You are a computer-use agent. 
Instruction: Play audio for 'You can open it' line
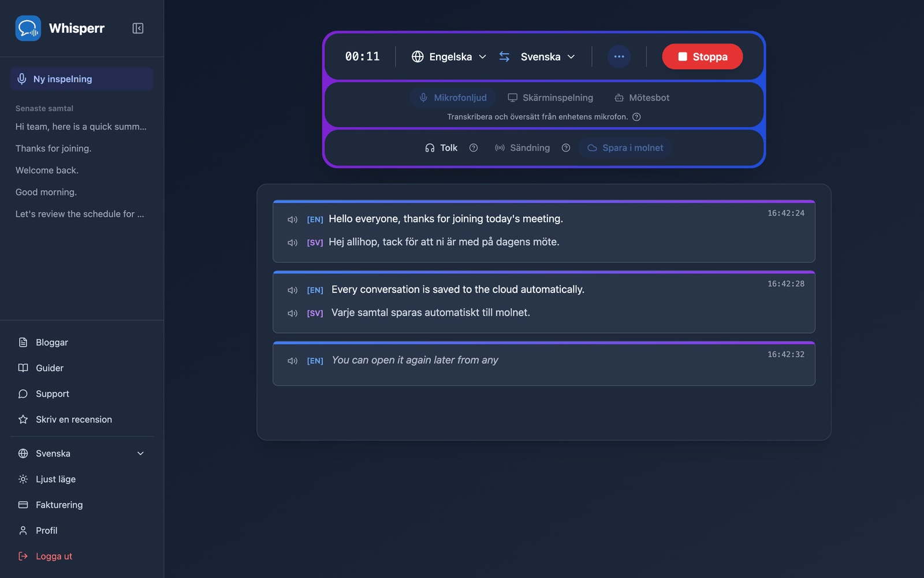[x=292, y=361]
